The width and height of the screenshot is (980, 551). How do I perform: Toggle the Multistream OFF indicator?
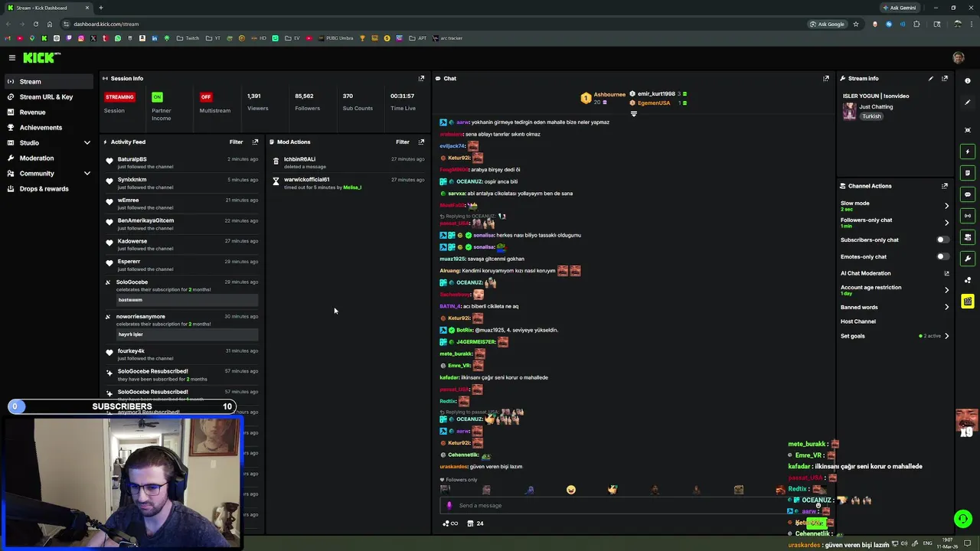(x=205, y=96)
